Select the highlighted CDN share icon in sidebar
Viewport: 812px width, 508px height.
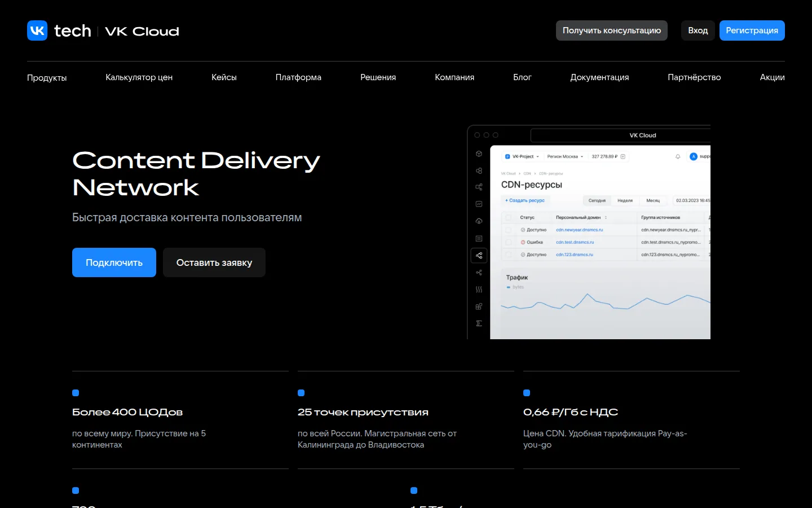click(x=479, y=256)
